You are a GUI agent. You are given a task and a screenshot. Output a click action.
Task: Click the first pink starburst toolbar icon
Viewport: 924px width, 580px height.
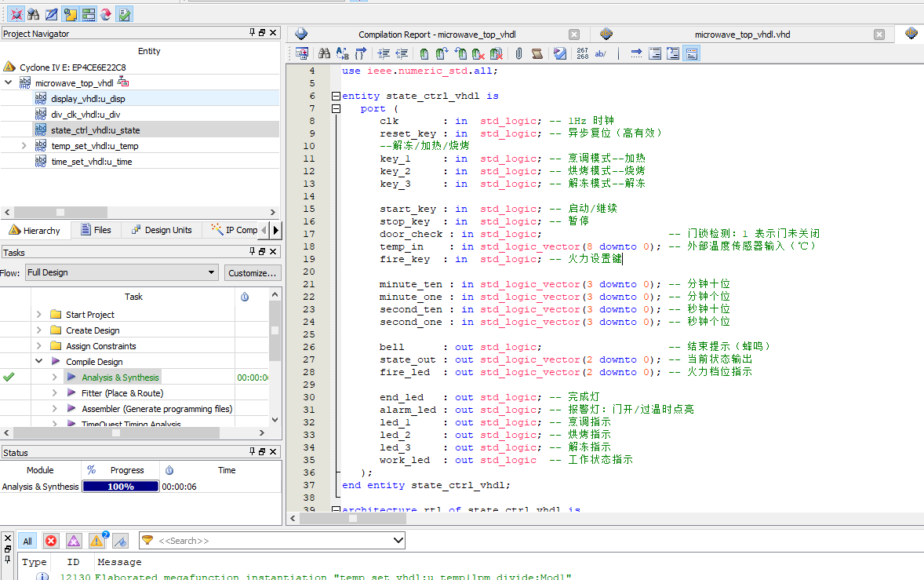16,14
